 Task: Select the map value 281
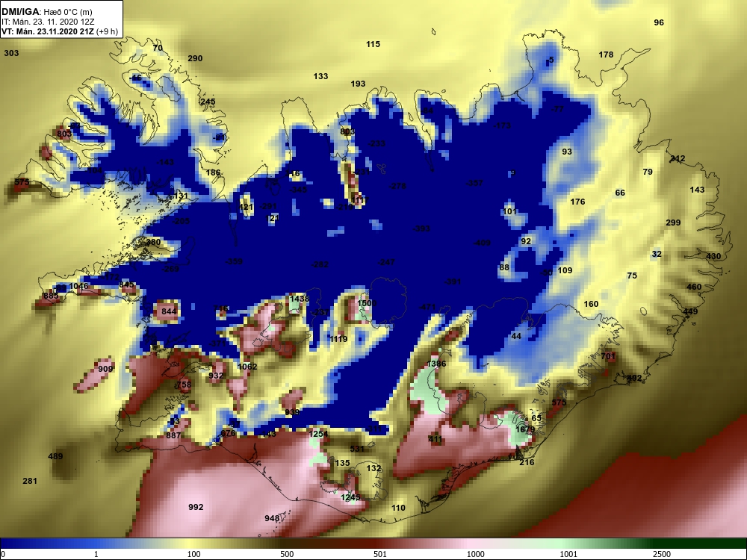click(30, 481)
